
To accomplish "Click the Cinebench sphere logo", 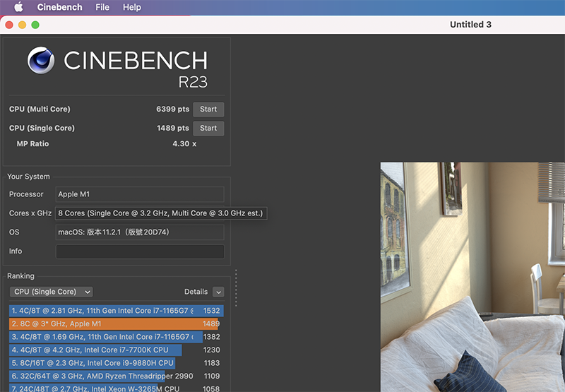I will click(x=41, y=60).
